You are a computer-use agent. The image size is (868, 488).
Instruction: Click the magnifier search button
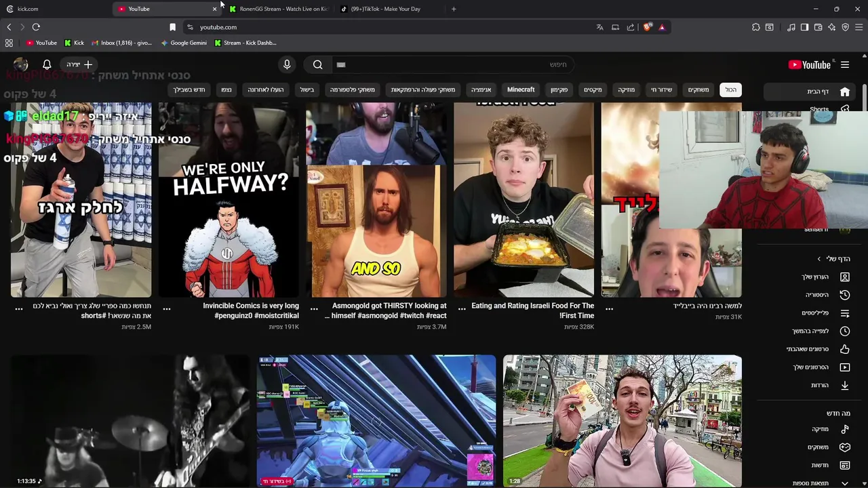point(317,64)
